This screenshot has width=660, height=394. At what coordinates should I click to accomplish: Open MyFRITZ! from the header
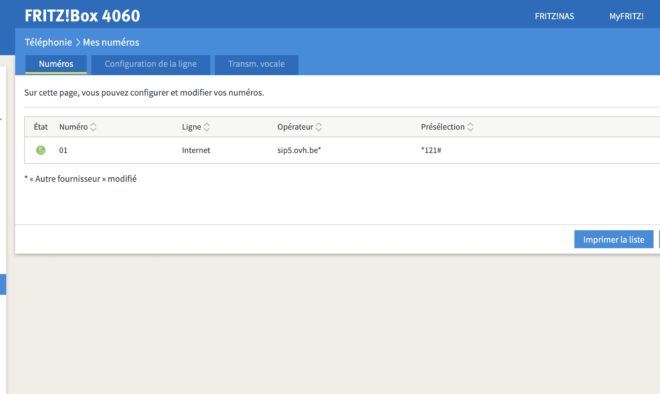pyautogui.click(x=626, y=16)
